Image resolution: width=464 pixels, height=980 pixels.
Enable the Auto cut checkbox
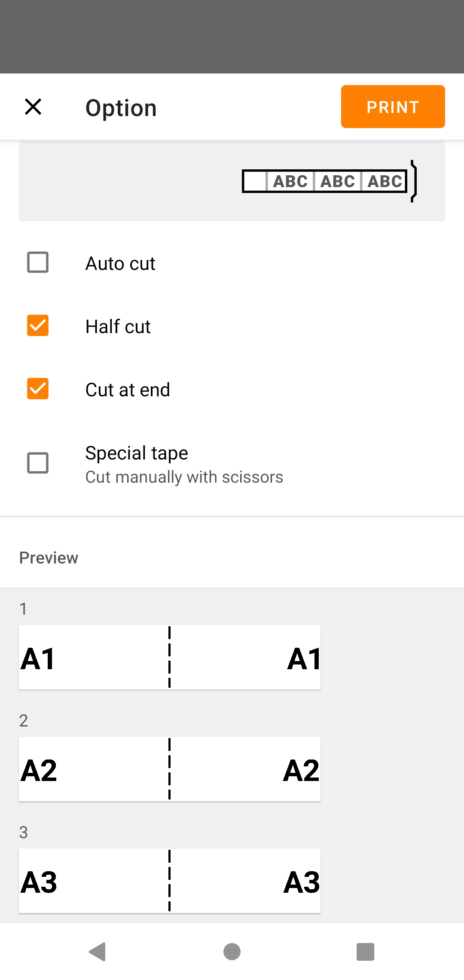(38, 262)
